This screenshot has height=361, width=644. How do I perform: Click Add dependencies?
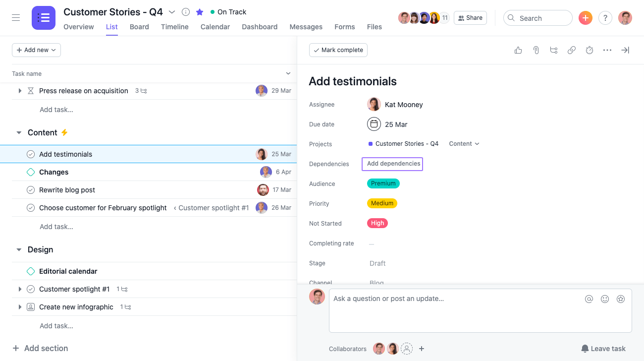point(392,164)
